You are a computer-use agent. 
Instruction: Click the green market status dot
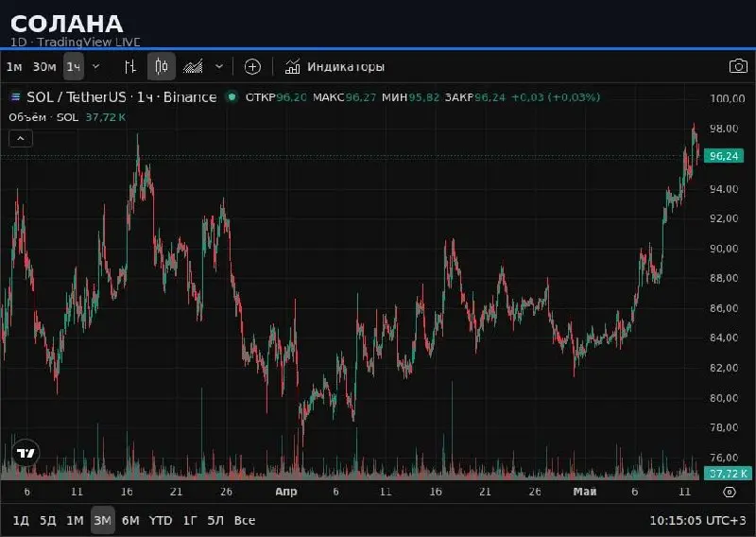coord(232,97)
